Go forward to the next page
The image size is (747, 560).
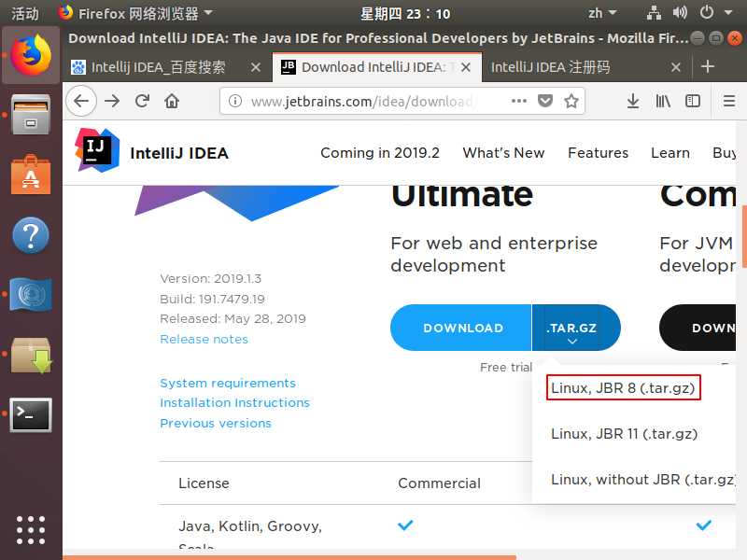pyautogui.click(x=112, y=101)
